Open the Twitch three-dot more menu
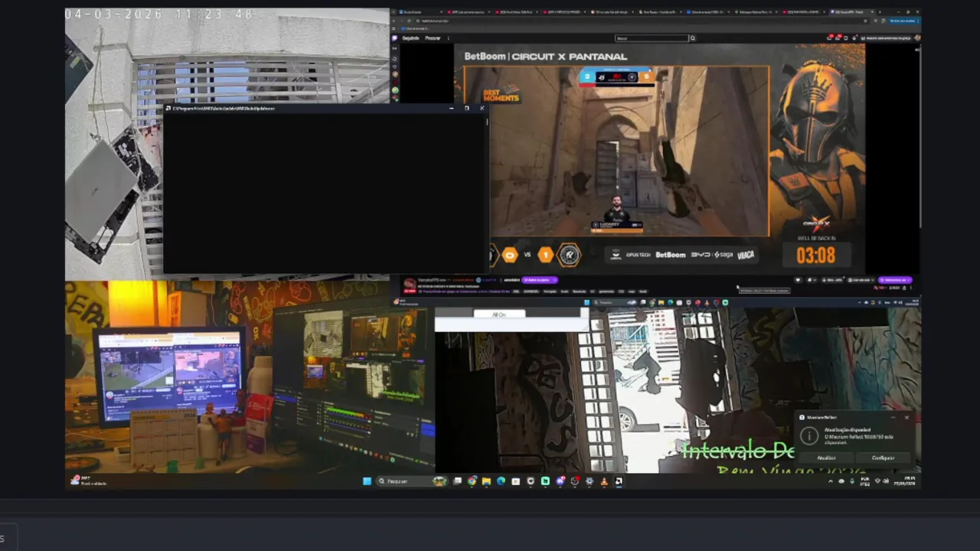The image size is (980, 551). tap(448, 38)
